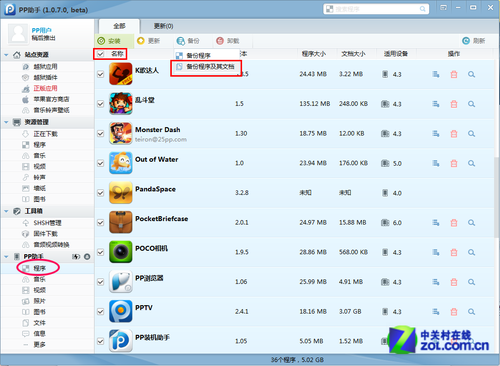Choose 备份程序及其文档 from the backup menu
Viewport: 500px width, 366px height.
(206, 67)
